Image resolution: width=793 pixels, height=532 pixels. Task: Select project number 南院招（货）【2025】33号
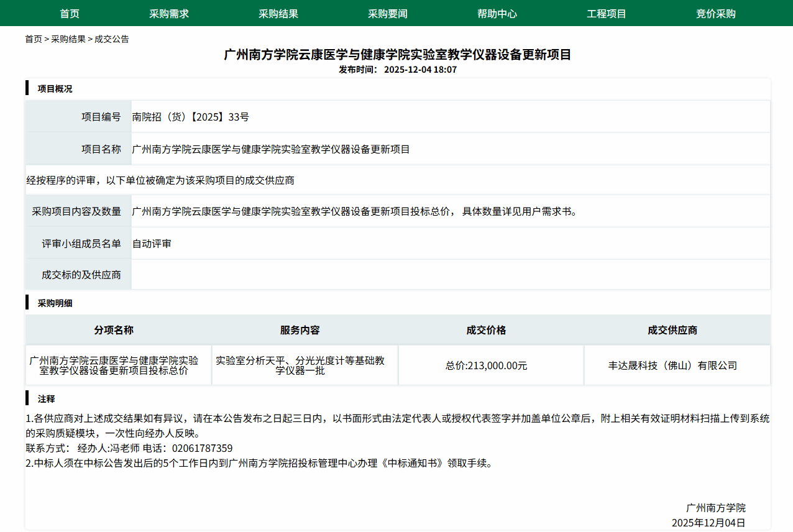pos(191,117)
